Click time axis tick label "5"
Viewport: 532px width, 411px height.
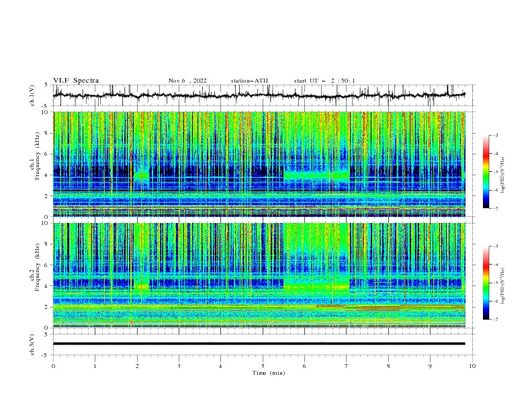263,366
